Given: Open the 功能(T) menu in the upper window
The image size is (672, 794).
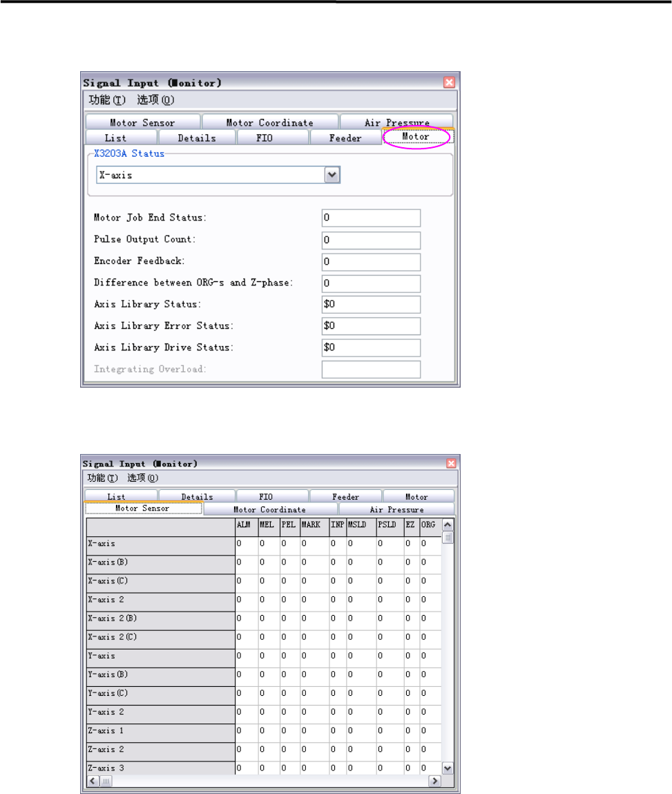Looking at the screenshot, I should [107, 100].
